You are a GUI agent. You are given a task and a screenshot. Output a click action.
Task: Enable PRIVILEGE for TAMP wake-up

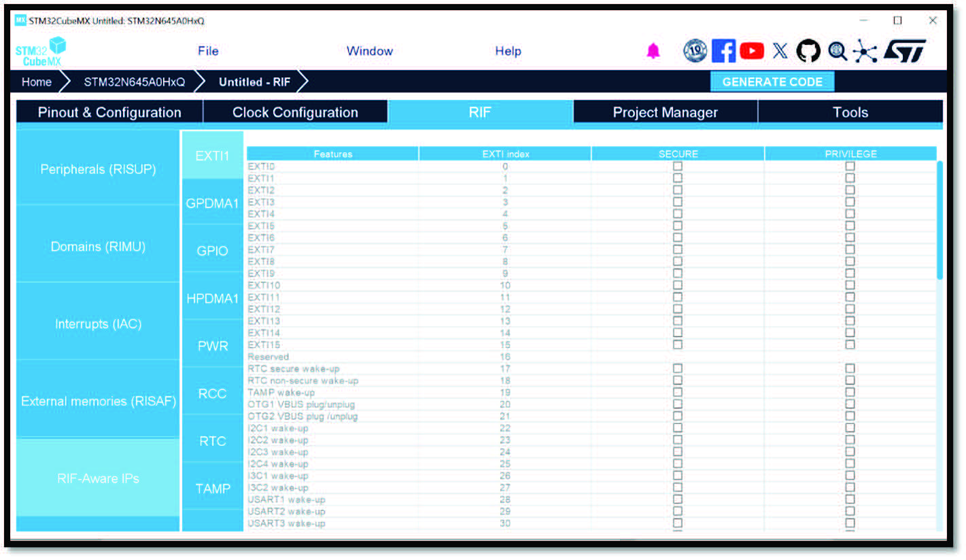(x=850, y=392)
